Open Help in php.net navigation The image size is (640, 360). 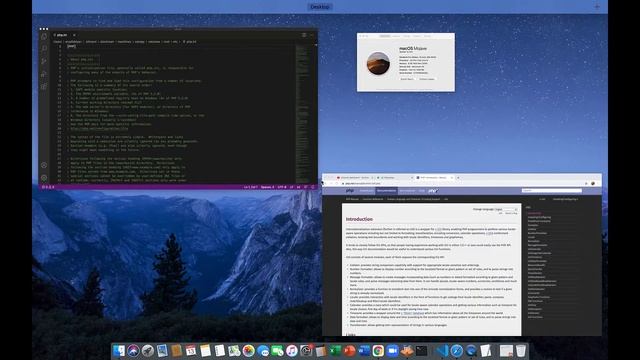click(x=421, y=191)
